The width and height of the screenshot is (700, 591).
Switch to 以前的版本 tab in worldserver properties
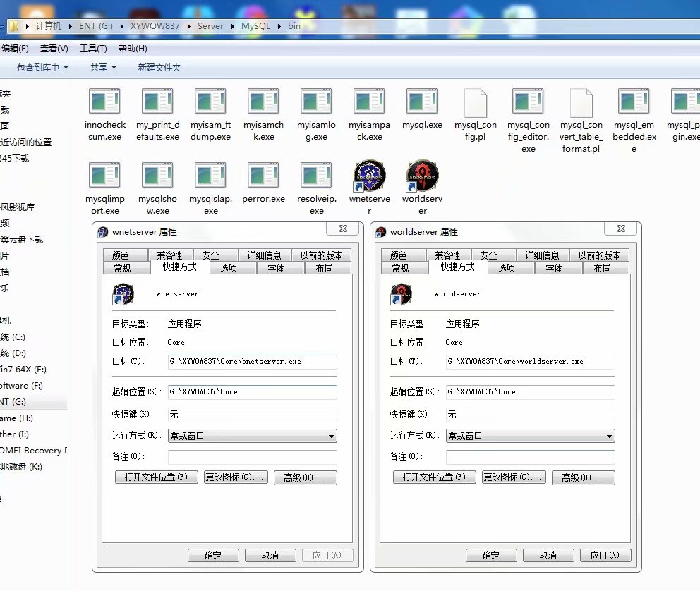(x=599, y=255)
